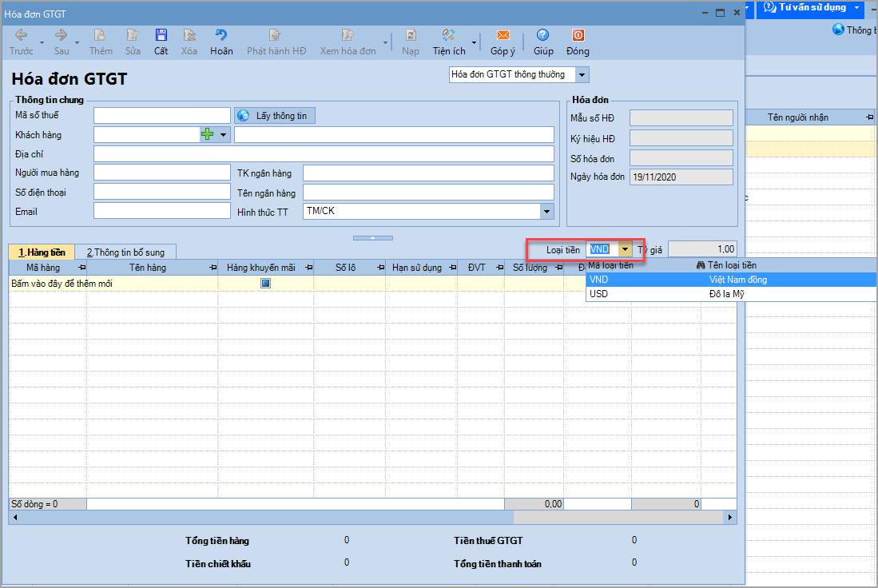Reload data with Nạp
Viewport: 878px width, 588px height.
[x=411, y=42]
